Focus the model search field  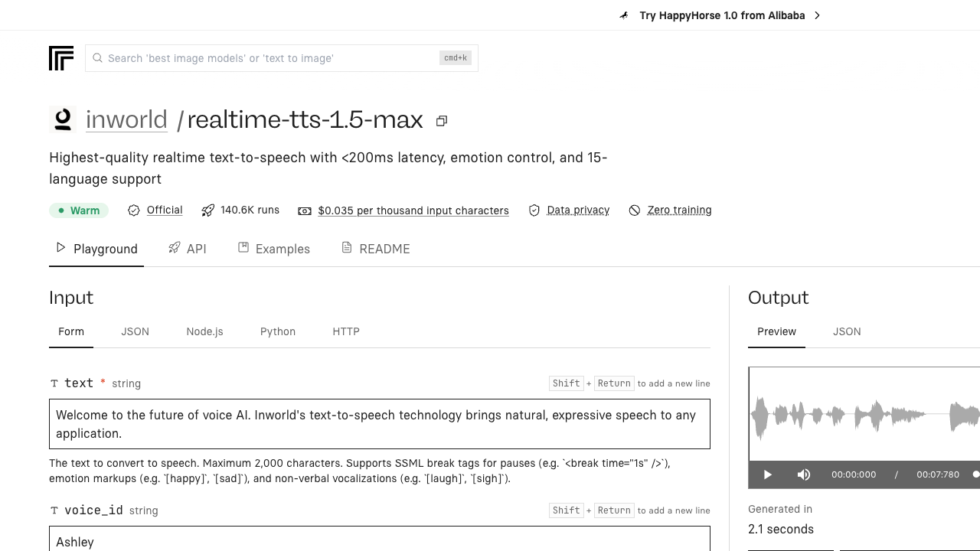click(x=282, y=58)
